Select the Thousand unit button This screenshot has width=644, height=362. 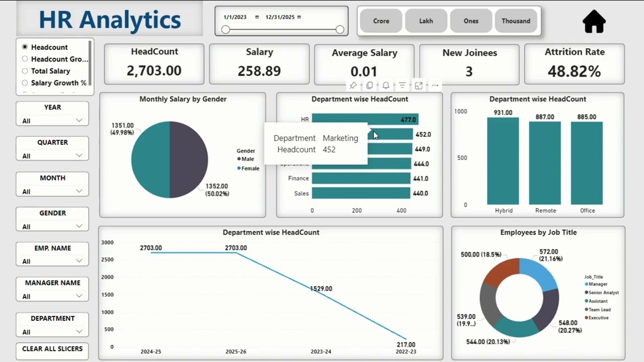[516, 21]
